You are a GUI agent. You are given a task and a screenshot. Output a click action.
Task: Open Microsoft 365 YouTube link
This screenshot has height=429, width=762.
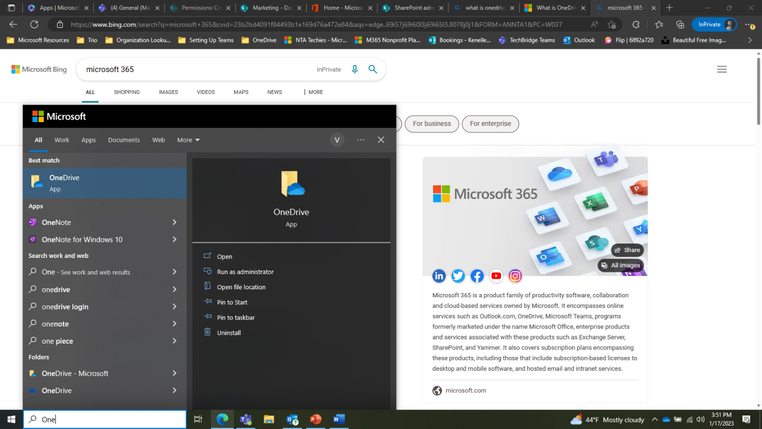(496, 276)
